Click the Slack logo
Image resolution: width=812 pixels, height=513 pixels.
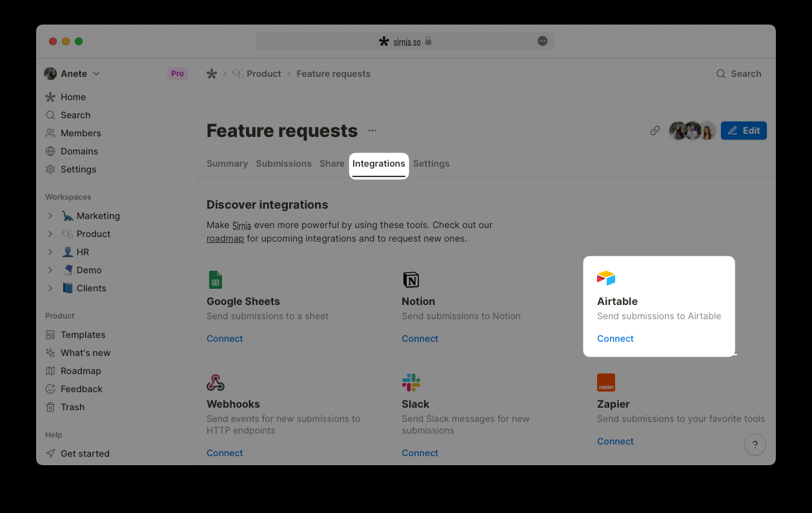pos(411,382)
